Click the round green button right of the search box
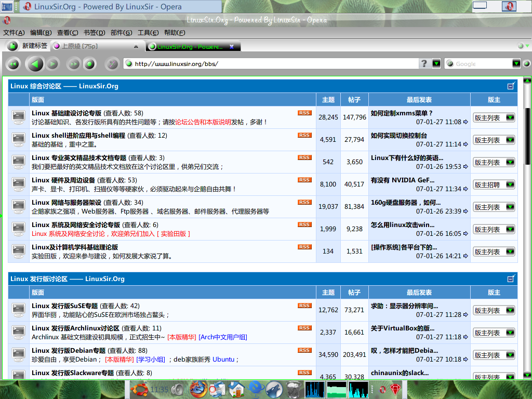 [x=527, y=63]
